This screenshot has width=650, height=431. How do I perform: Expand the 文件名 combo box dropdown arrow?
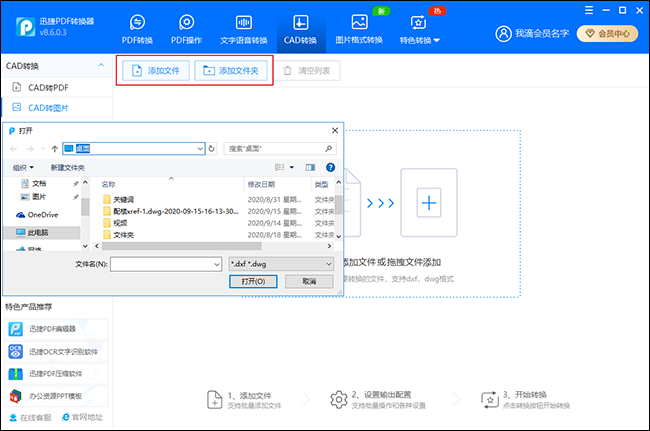pyautogui.click(x=217, y=264)
